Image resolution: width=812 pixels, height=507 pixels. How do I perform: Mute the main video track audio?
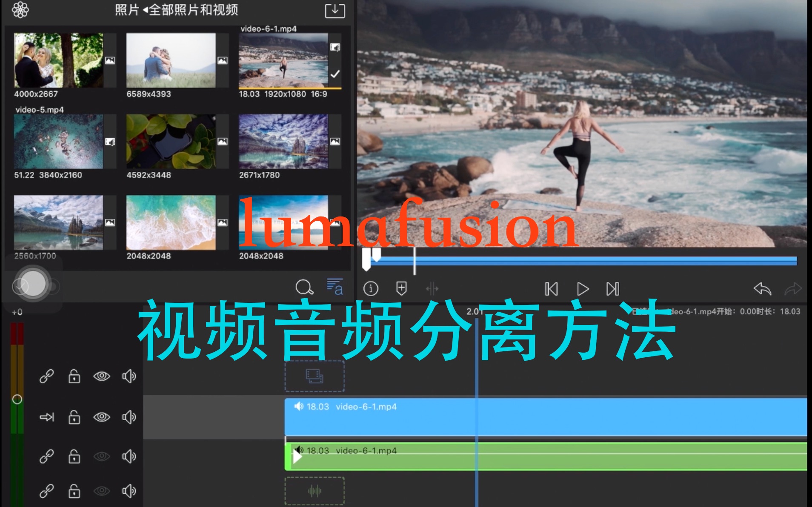[x=129, y=417]
